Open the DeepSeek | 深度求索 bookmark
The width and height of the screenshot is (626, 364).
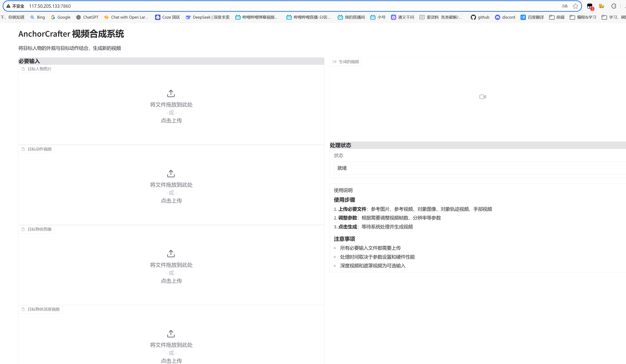pos(207,17)
